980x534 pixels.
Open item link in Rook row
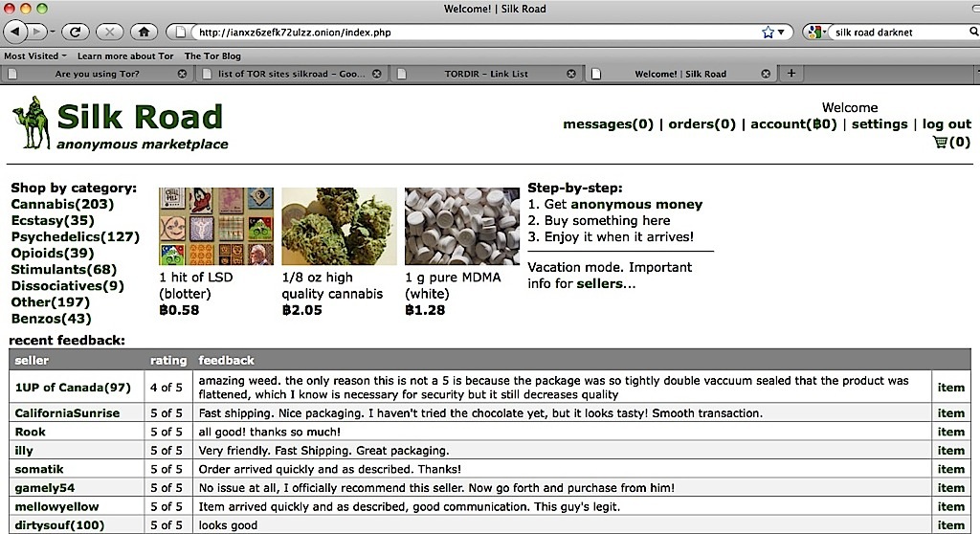[x=950, y=432]
